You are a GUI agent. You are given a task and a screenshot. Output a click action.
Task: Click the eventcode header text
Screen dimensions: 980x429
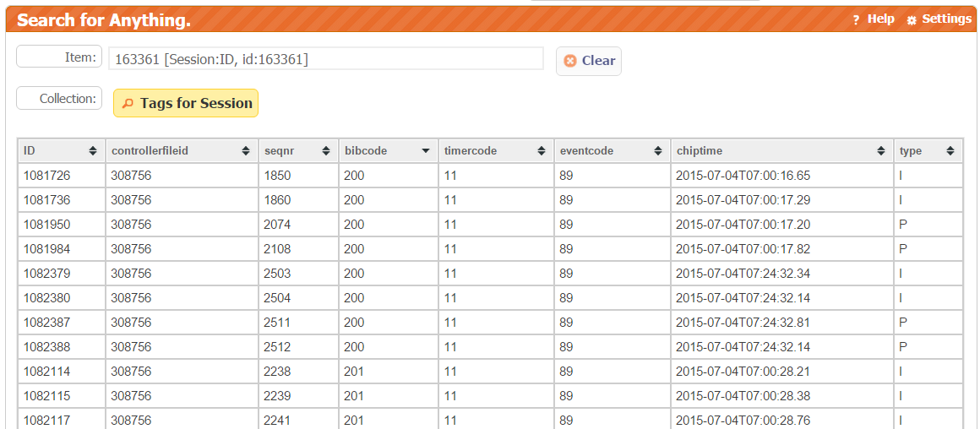[x=587, y=150]
